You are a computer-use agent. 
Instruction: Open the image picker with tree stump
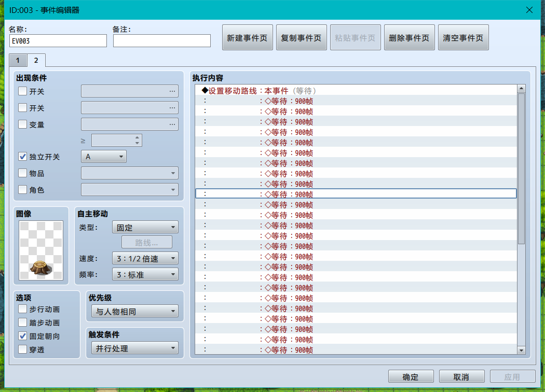click(x=41, y=250)
